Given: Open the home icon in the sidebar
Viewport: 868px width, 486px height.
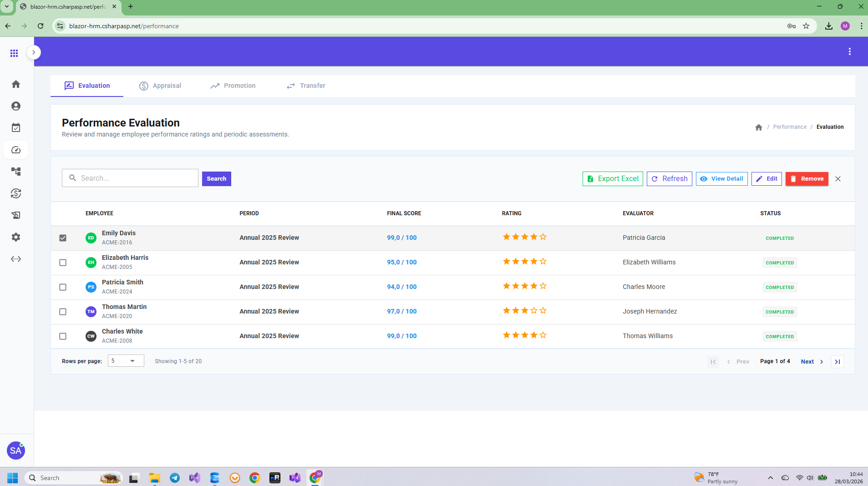Looking at the screenshot, I should pos(16,84).
